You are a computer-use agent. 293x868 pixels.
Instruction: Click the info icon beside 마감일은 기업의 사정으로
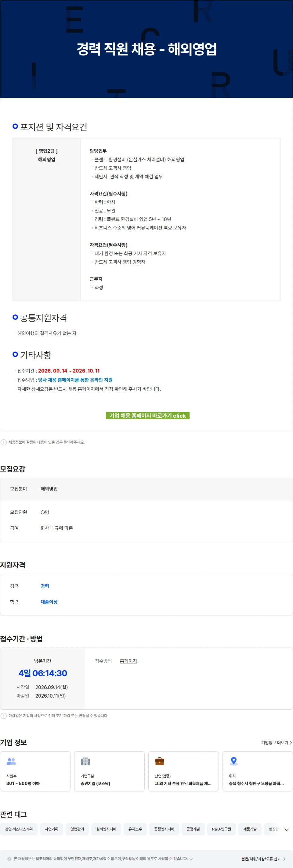click(x=4, y=715)
